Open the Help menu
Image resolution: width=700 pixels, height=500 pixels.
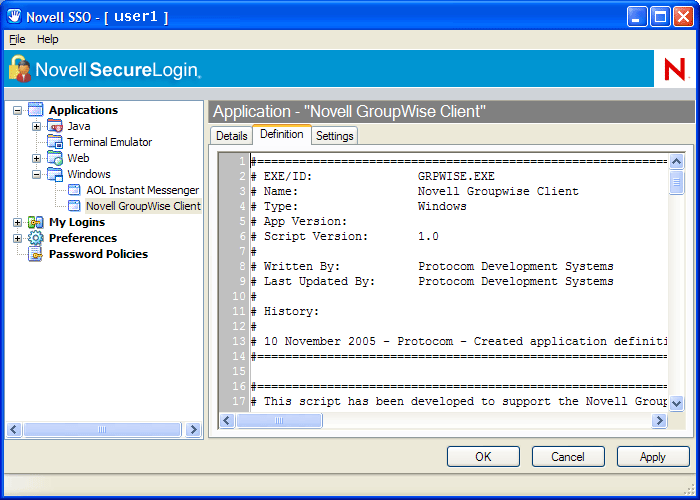pos(47,39)
